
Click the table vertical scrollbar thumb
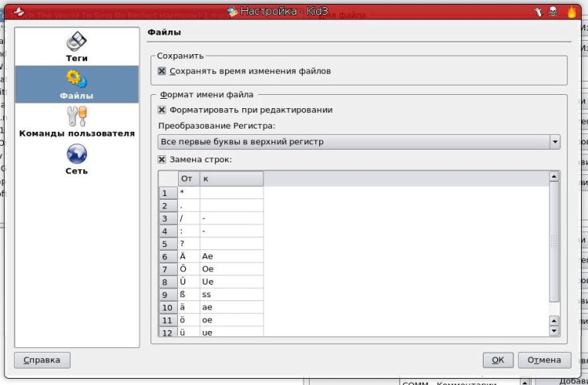point(554,242)
